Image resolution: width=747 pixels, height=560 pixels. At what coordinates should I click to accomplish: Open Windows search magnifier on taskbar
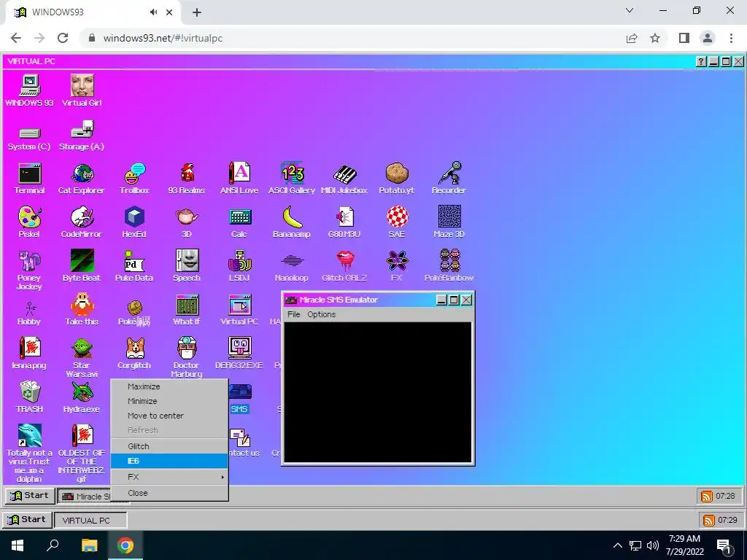point(53,545)
